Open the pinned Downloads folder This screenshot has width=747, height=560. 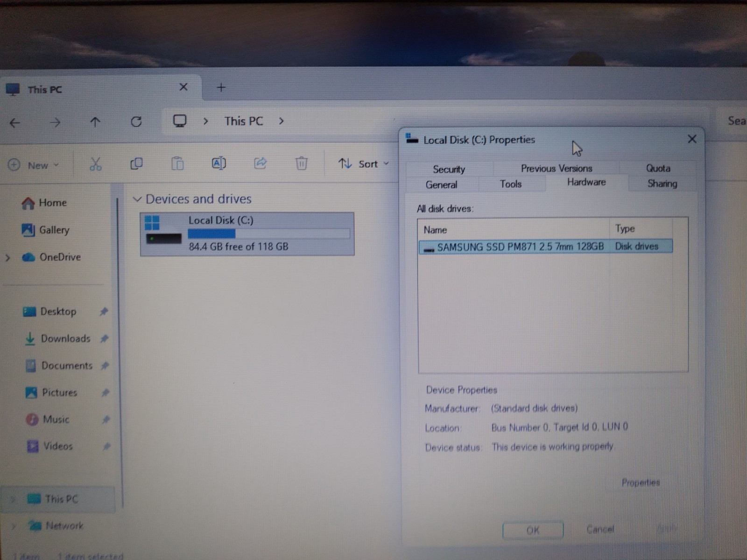click(57, 339)
